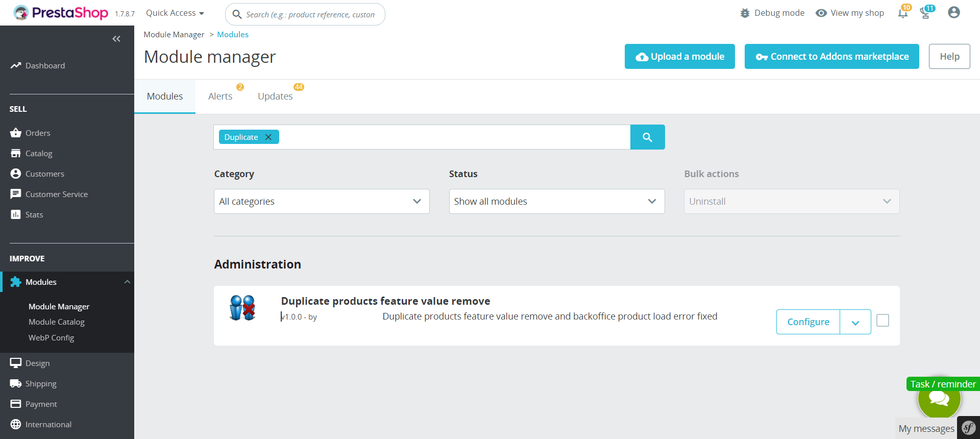Click the PrestaShop logo
Image resolution: width=980 pixels, height=439 pixels.
pyautogui.click(x=61, y=13)
